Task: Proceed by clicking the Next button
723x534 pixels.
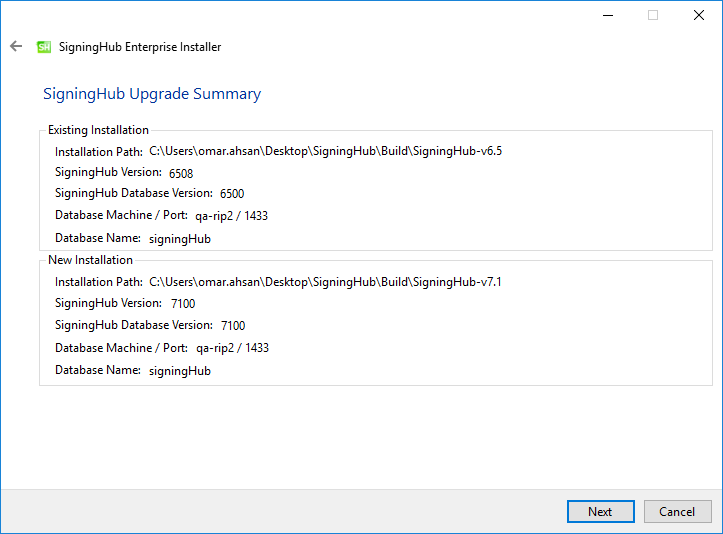Action: pyautogui.click(x=600, y=511)
